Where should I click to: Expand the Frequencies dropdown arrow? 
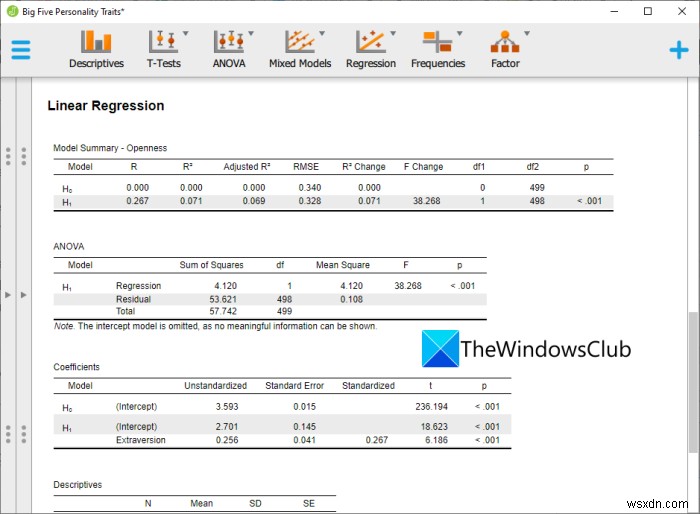point(460,33)
